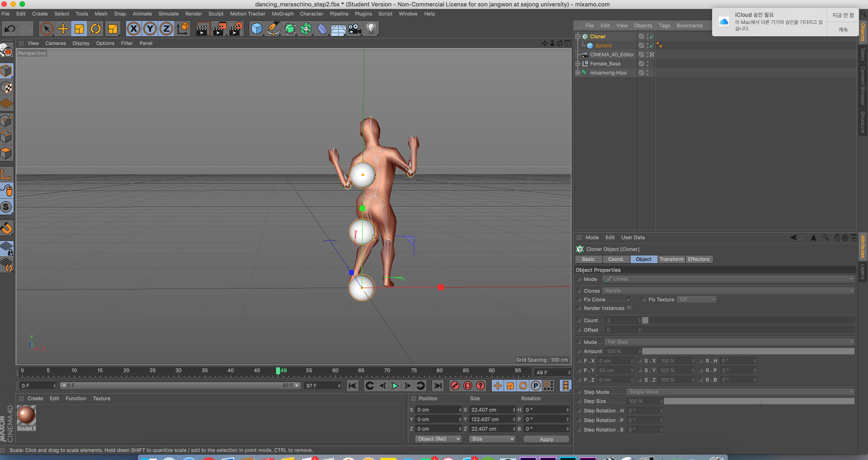Open the Clones Iterate dropdown
Viewport: 868px width, 460px height.
tap(729, 291)
